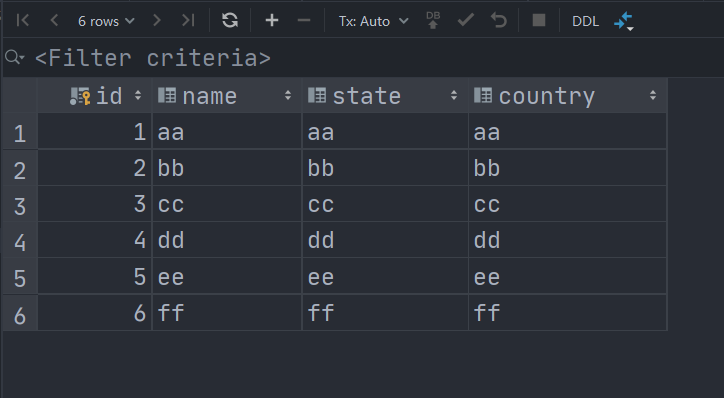Click the name column table icon
724x398 pixels.
167,95
